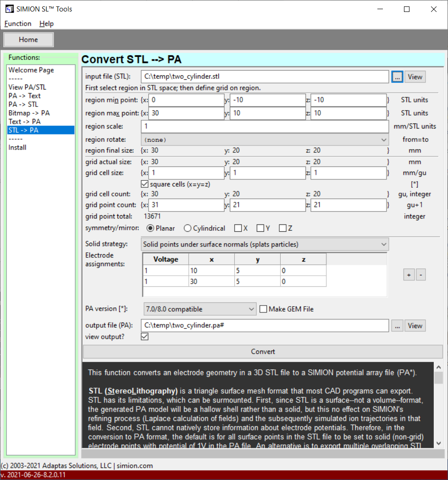Click grid cell size z field
The height and width of the screenshot is (480, 448).
pyautogui.click(x=348, y=173)
